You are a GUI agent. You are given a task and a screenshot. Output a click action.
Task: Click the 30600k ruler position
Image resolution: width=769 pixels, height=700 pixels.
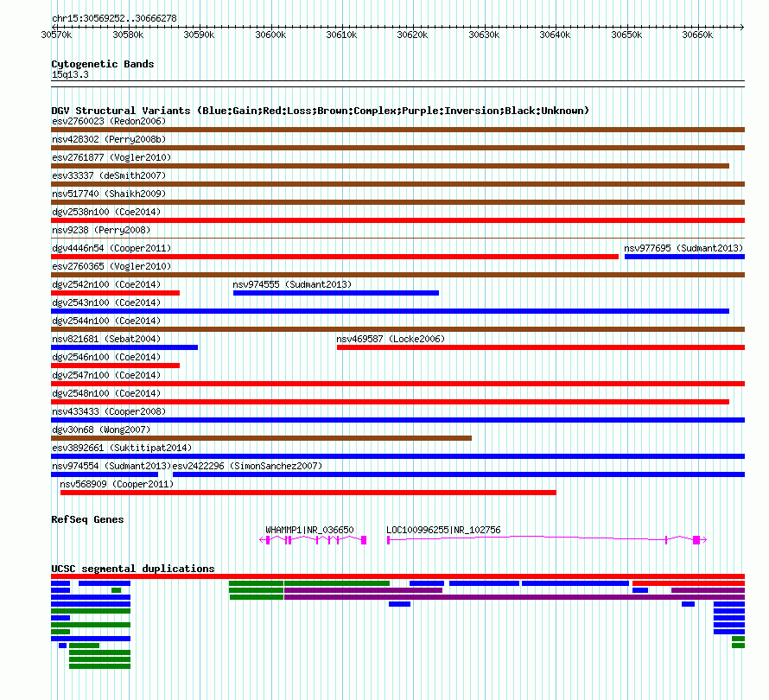[x=270, y=35]
